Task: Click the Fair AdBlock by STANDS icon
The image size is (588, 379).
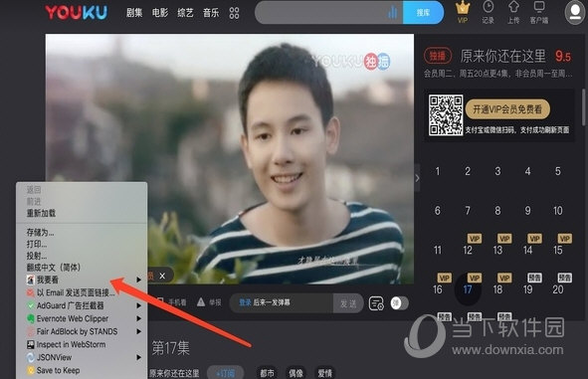Action: coord(31,331)
